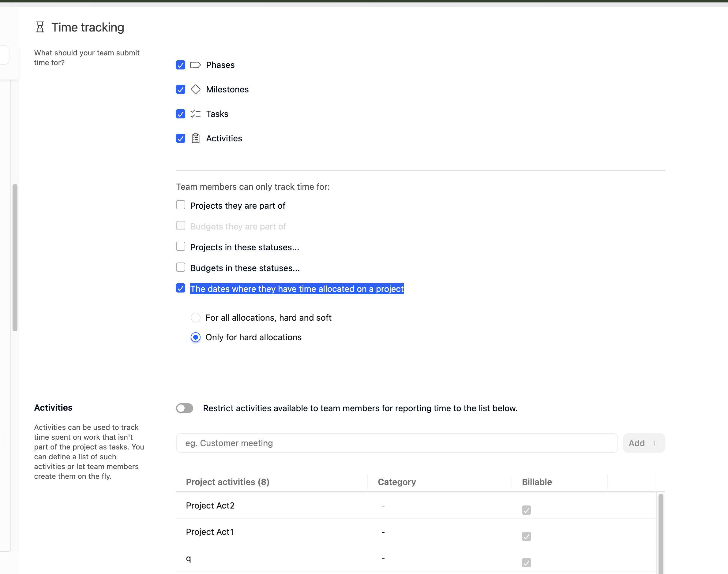Click the Time tracking page title
The width and height of the screenshot is (728, 574).
point(88,27)
